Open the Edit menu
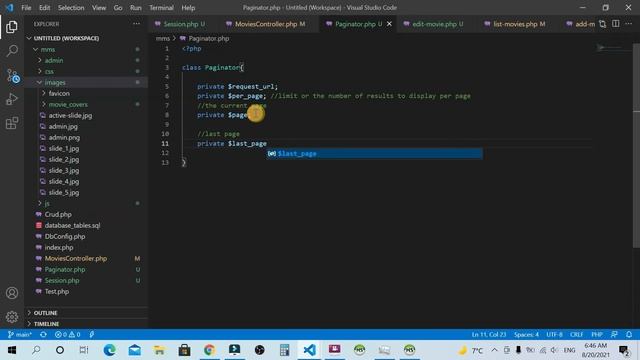This screenshot has width=640, height=360. point(44,8)
